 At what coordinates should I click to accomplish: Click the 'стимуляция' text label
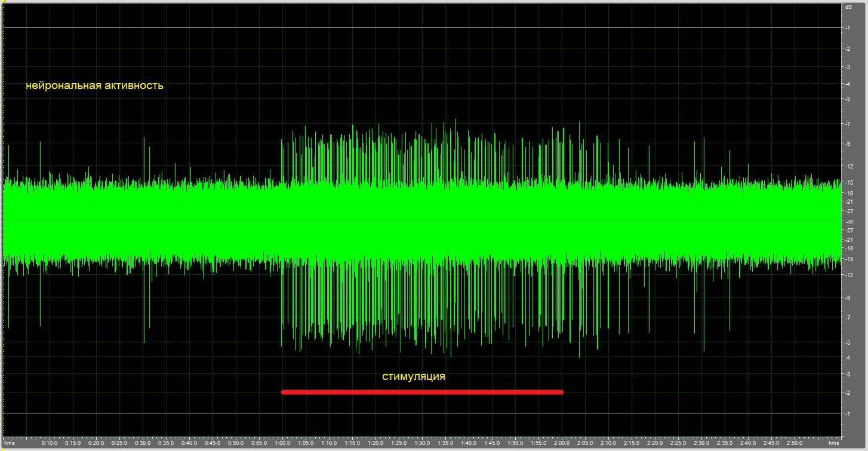[x=414, y=376]
